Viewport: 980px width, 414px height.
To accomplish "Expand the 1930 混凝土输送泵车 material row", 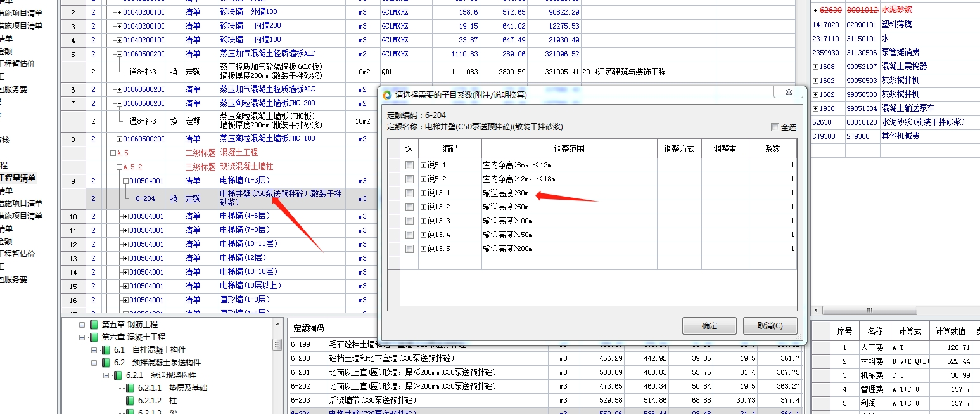I will [816, 108].
